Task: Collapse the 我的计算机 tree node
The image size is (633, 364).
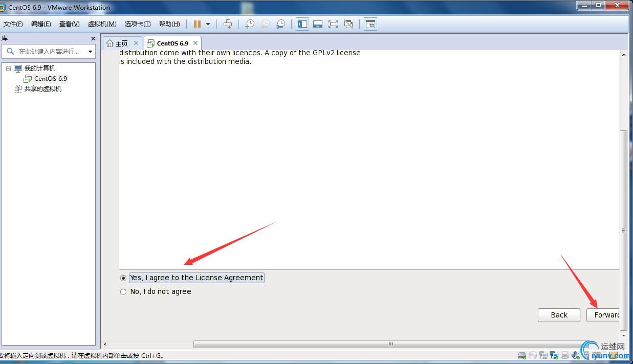Action: (8, 69)
